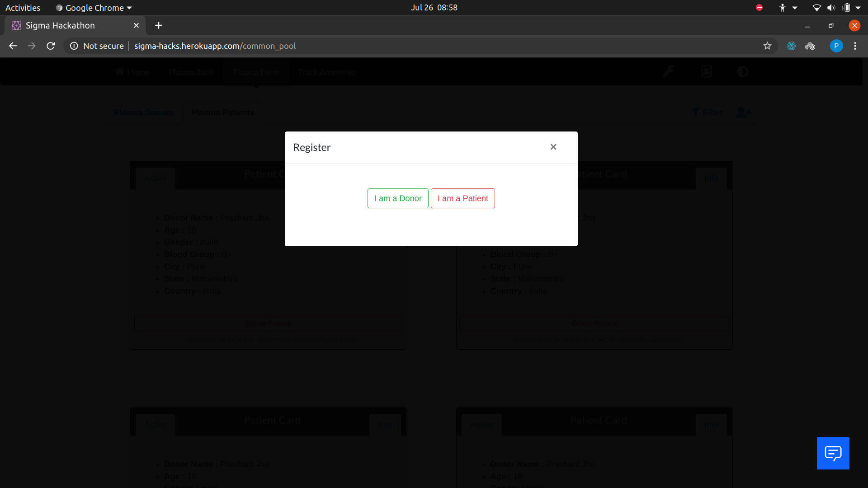
Task: Click the clock showing Jul 26 08:58
Action: point(434,8)
